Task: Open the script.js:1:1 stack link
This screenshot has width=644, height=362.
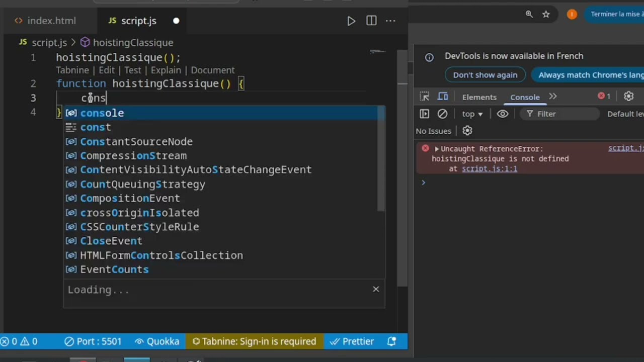Action: [490, 169]
